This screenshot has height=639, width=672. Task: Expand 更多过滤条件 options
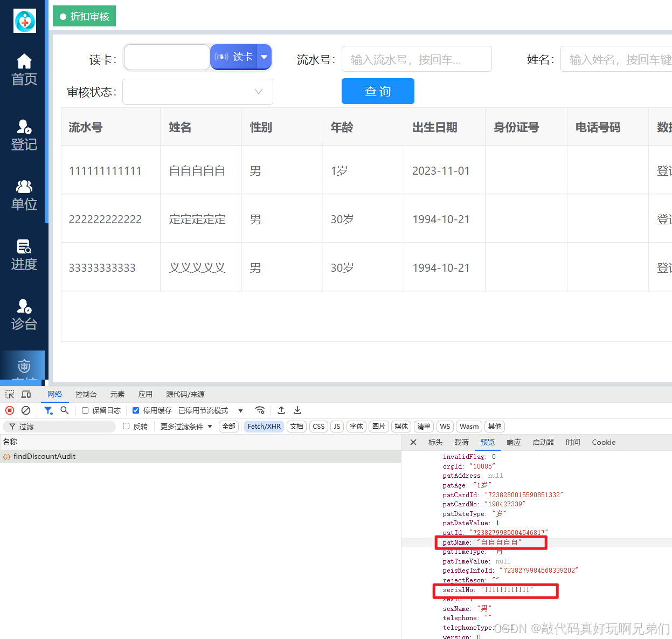pyautogui.click(x=185, y=426)
